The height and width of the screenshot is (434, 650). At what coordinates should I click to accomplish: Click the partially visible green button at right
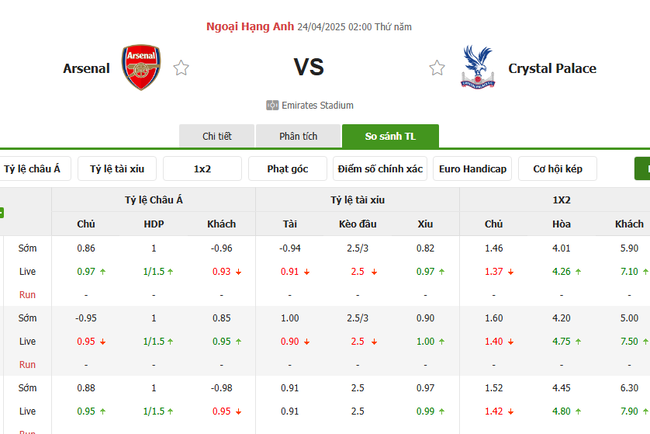tap(642, 169)
